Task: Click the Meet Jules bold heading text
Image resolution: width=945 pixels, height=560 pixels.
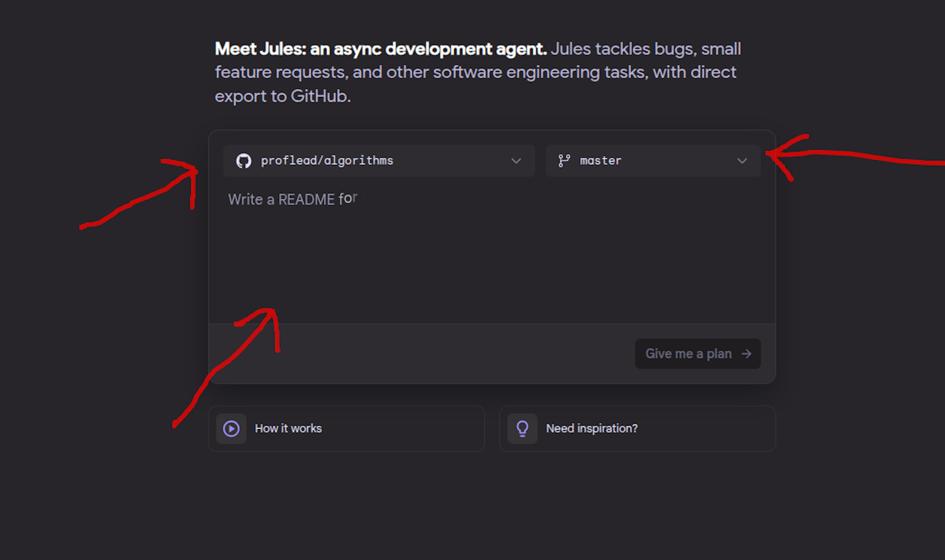Action: 380,49
